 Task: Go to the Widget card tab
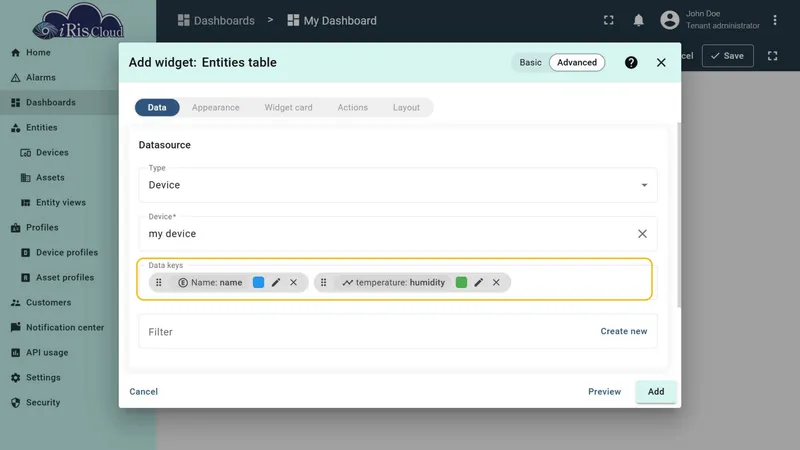click(x=288, y=108)
